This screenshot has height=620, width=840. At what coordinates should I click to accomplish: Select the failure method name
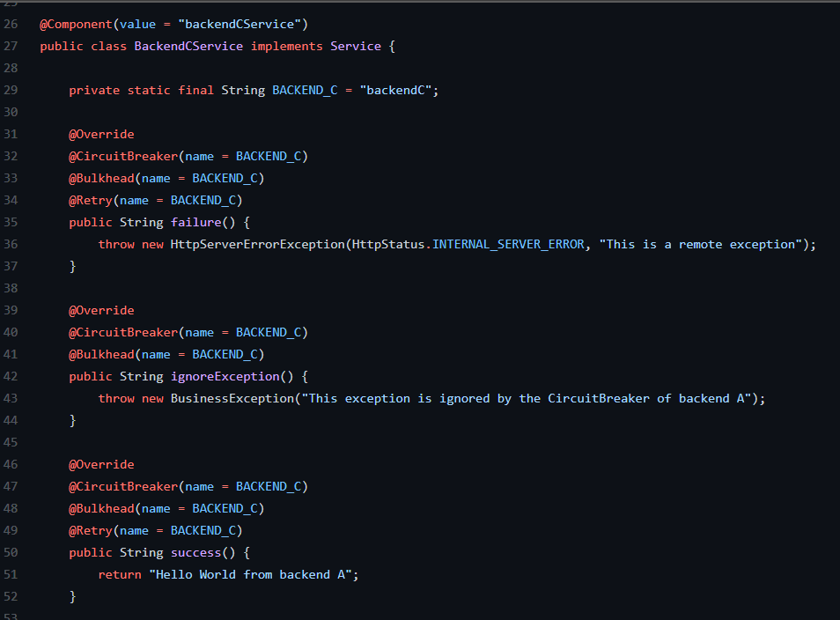coord(195,222)
